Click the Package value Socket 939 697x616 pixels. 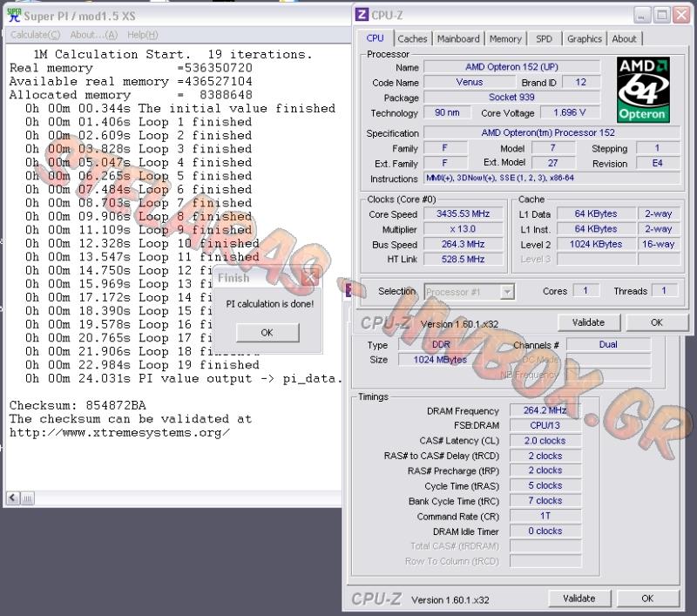(511, 97)
